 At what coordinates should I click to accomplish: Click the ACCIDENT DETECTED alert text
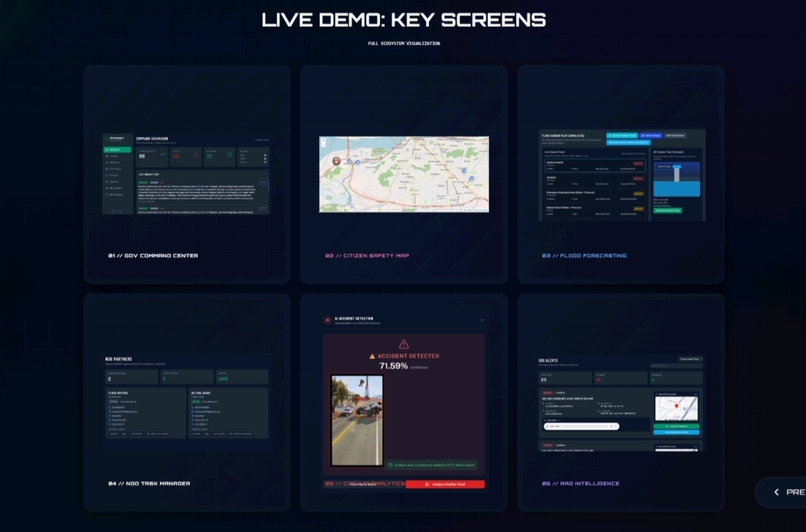(x=408, y=356)
